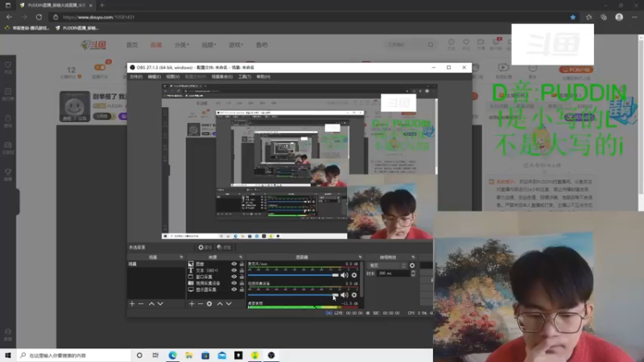Image resolution: width=644 pixels, height=362 pixels.
Task: Pop out the Scene Transitions dock using its header icon
Action: coord(413,257)
